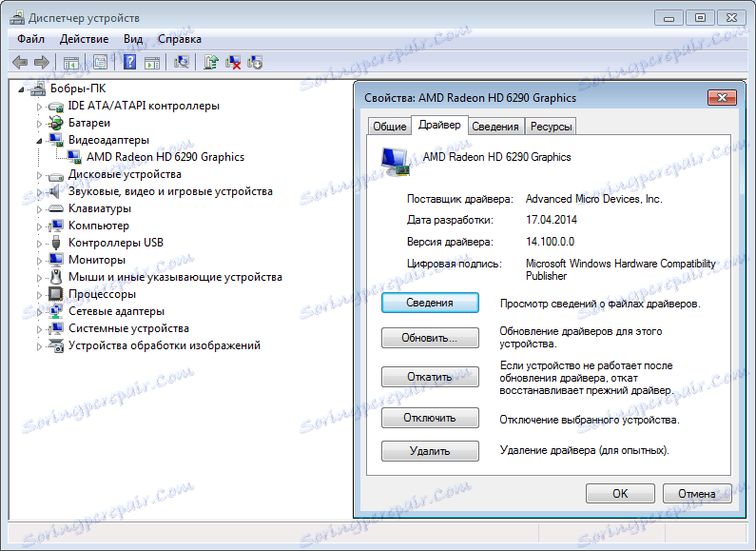The width and height of the screenshot is (756, 551).
Task: Close the AMD Radeon properties dialog
Action: 722,97
